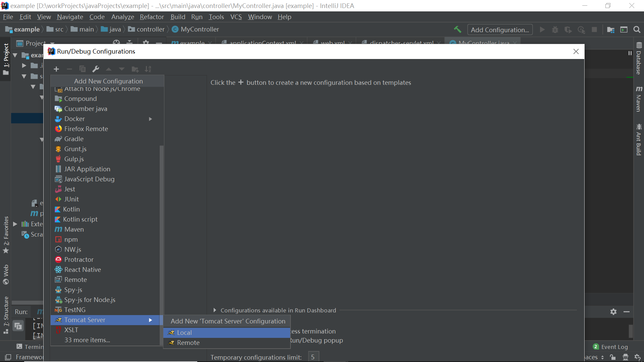Click the Add Configuration... button
The image size is (644, 362).
[500, 29]
